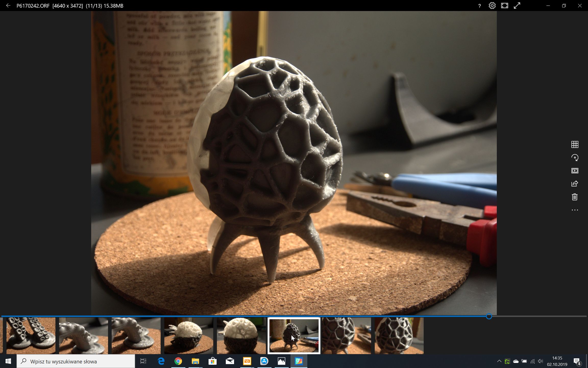Open the settings gear icon
The height and width of the screenshot is (368, 588).
(492, 6)
